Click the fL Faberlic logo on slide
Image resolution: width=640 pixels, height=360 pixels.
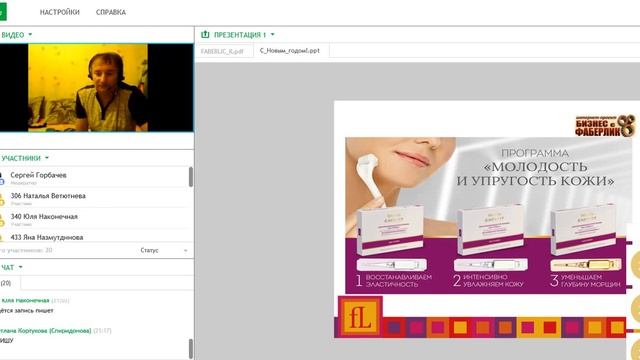click(360, 317)
